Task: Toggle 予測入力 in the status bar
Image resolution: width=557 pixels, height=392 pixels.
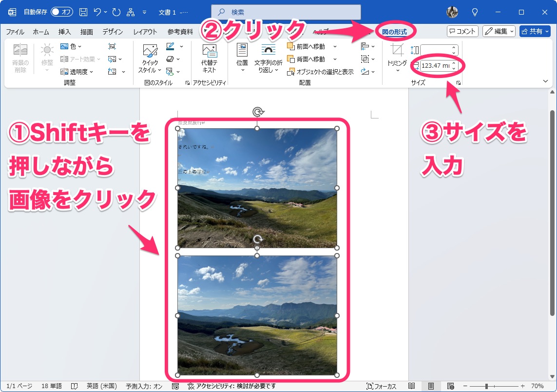Action: click(145, 386)
